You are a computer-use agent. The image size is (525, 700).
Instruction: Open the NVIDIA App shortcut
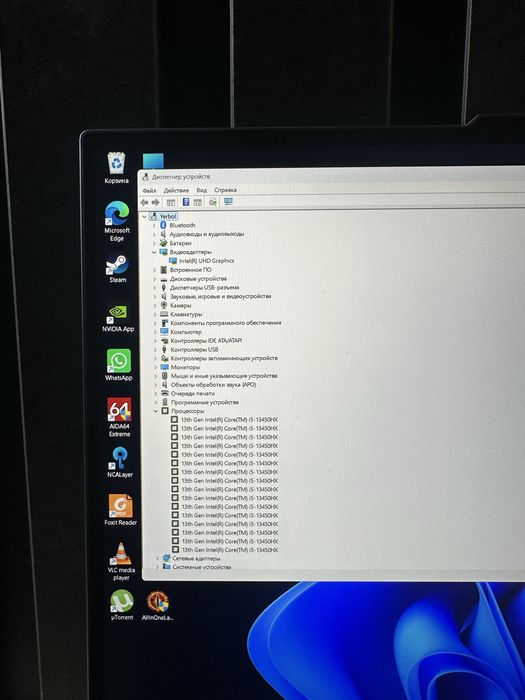tap(118, 318)
